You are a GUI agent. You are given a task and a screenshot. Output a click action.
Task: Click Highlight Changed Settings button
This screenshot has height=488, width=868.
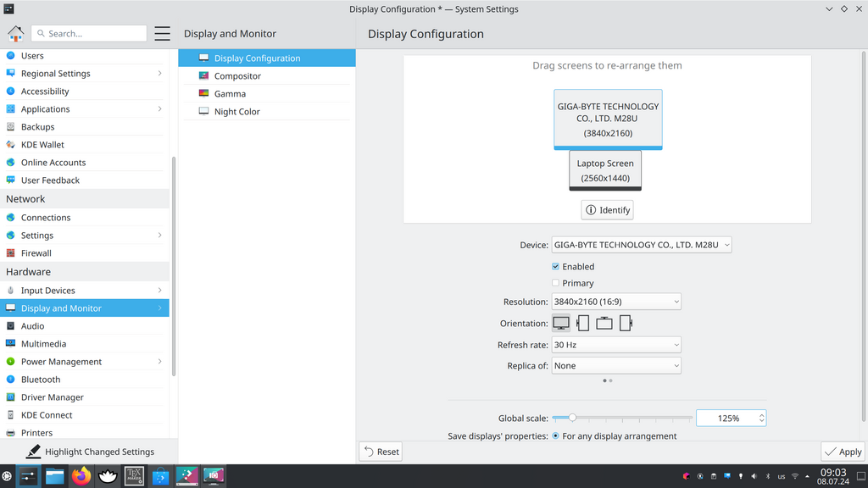pos(90,452)
